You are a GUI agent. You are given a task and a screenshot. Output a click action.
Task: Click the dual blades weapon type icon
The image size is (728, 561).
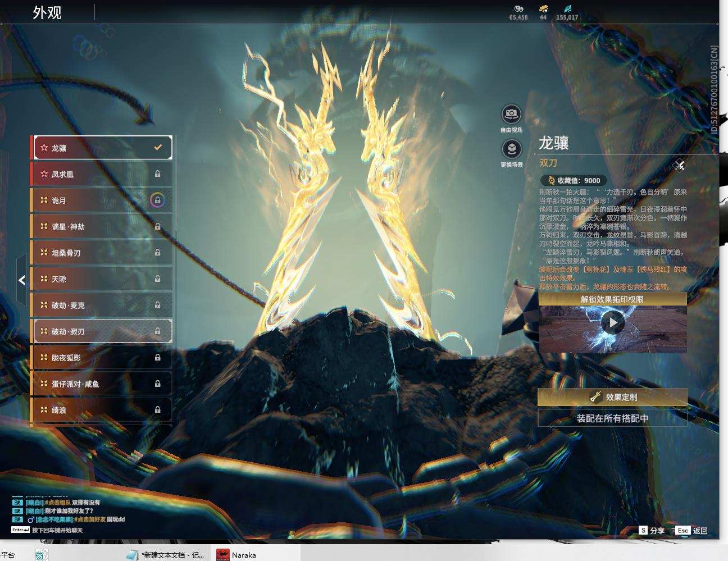pos(679,165)
